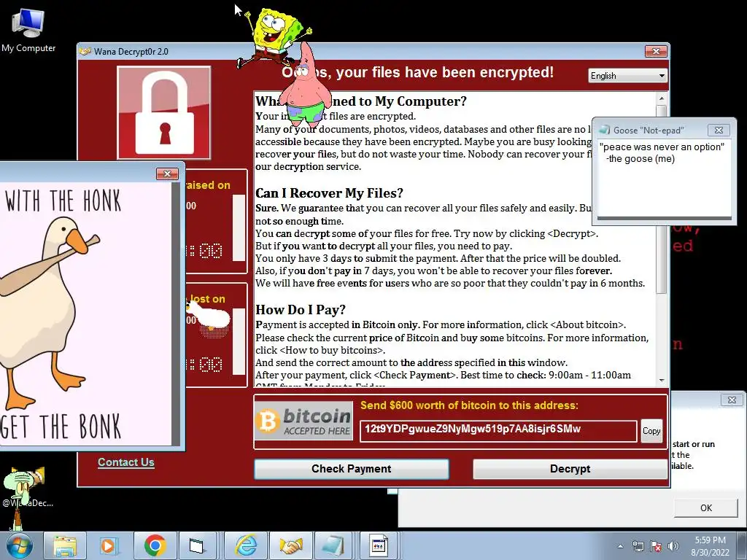
Task: Select the handshake Wana Decrypt0r taskbar icon
Action: click(x=290, y=545)
